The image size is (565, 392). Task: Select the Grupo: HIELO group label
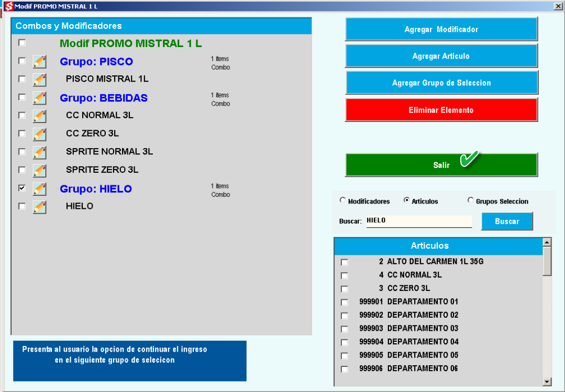(96, 189)
